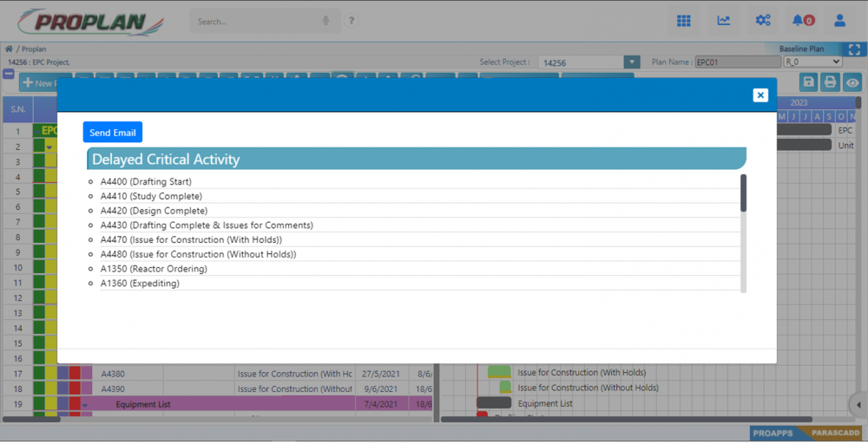The image size is (868, 444).
Task: Select A4470 Issue for Construction (With Holds)
Action: point(191,239)
